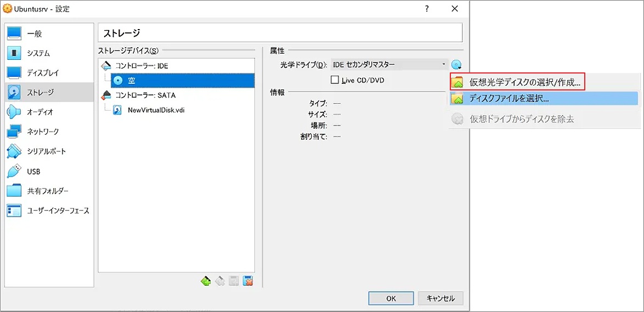Click 仮想ドライブからディスクを除去 menu entry
Screen dimensions: 644x312
(x=544, y=120)
